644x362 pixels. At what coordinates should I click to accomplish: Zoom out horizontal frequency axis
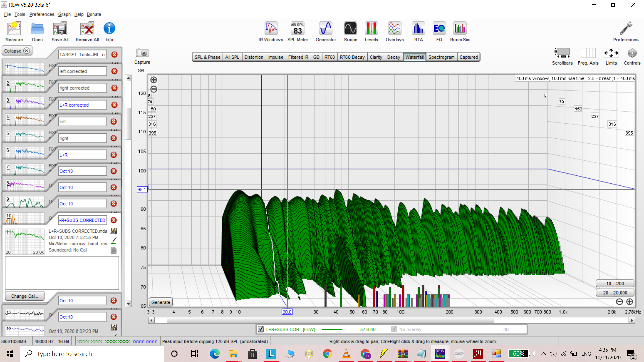click(x=620, y=302)
